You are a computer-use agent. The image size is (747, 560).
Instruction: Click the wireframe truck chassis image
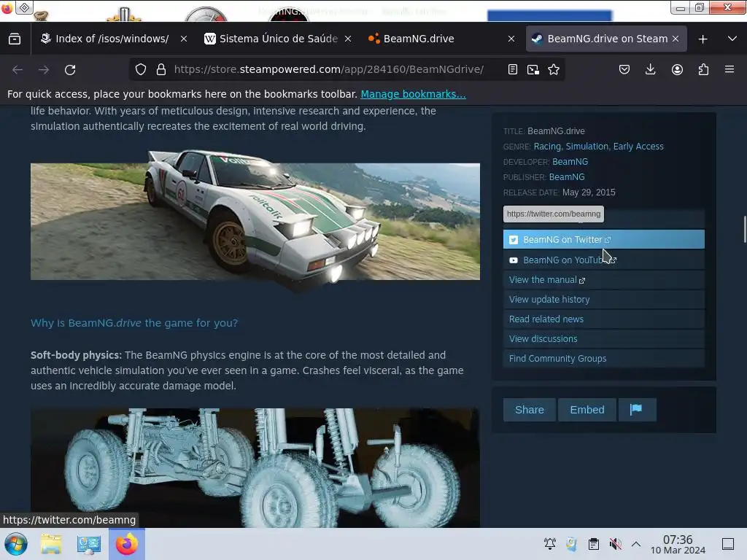click(255, 467)
